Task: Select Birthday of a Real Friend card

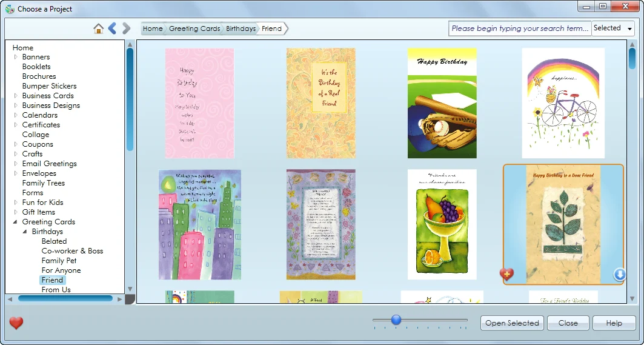Action: [x=320, y=103]
